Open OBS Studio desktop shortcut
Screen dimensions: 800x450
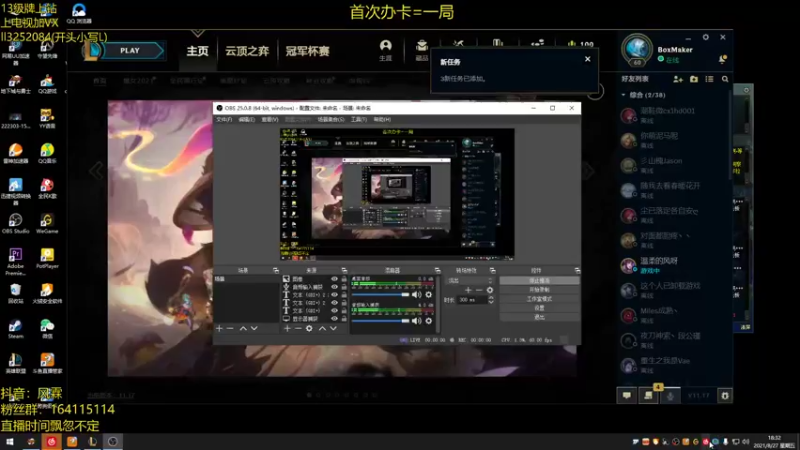15,223
